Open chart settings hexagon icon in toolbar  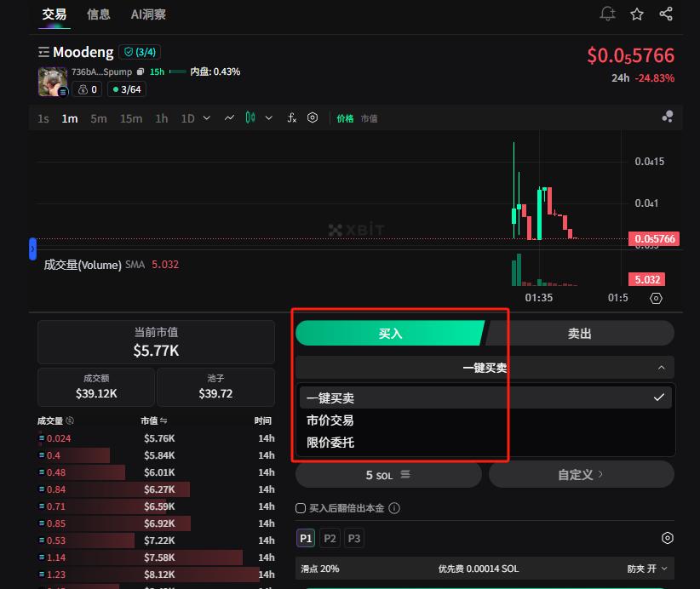pos(313,118)
